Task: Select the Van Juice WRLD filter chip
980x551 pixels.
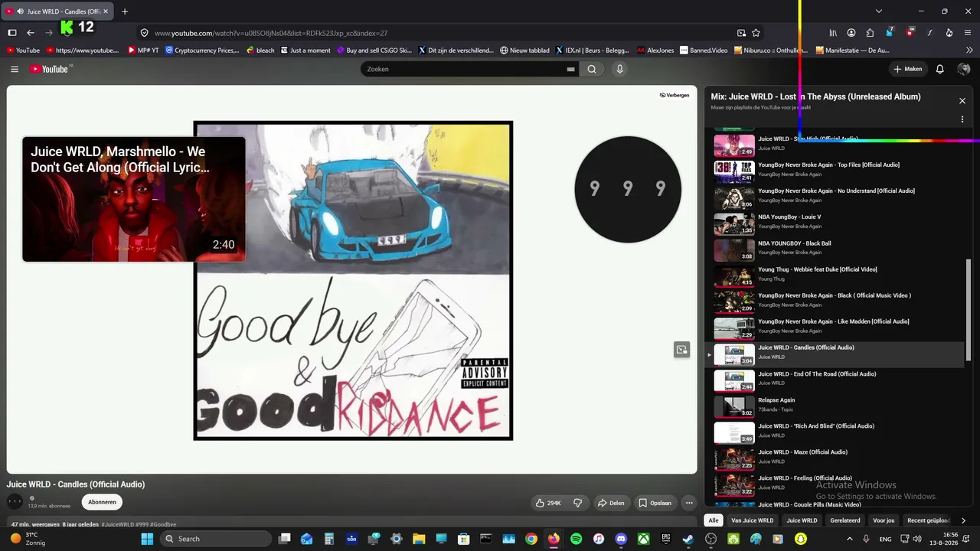Action: coord(752,520)
